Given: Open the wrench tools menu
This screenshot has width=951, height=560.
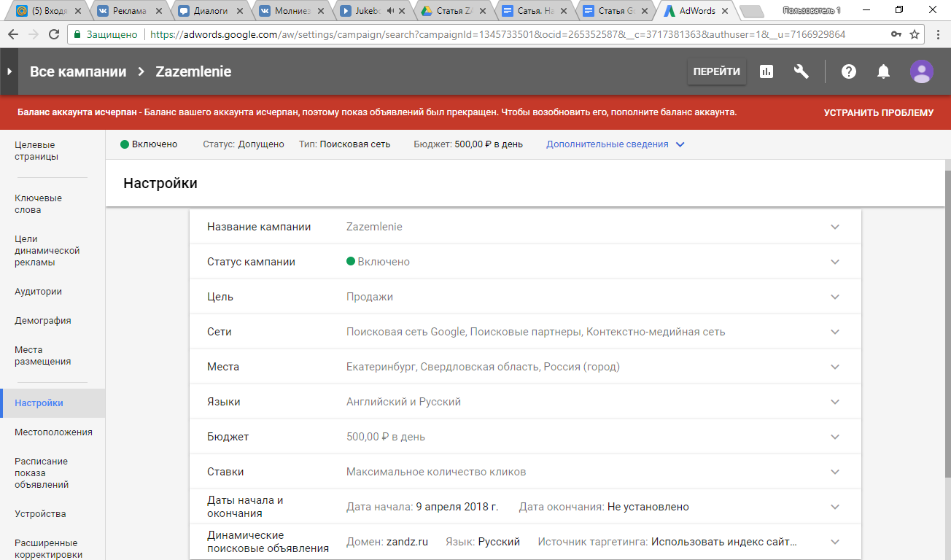Looking at the screenshot, I should [x=801, y=71].
